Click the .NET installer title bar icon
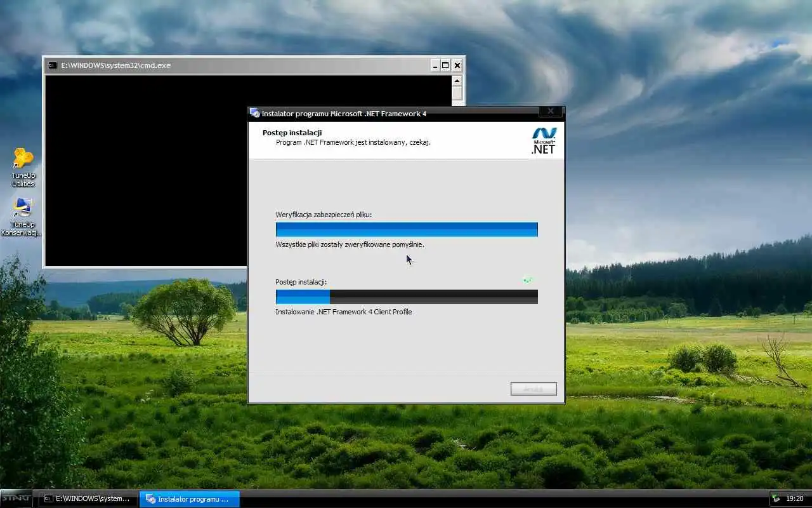 255,113
